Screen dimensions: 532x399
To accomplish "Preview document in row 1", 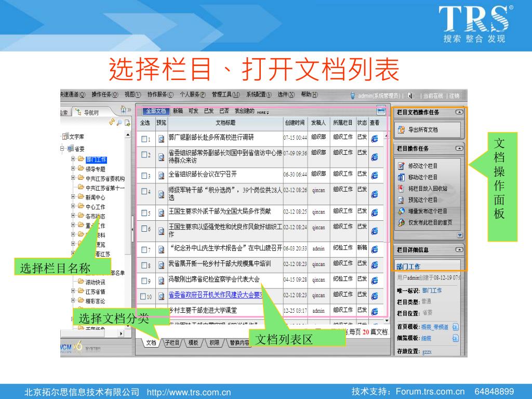I will pos(162,139).
